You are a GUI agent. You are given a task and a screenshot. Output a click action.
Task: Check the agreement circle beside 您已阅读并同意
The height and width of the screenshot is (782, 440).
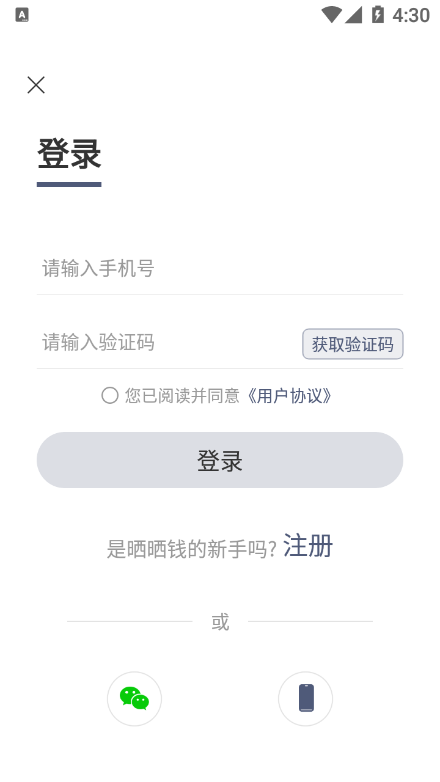point(110,395)
